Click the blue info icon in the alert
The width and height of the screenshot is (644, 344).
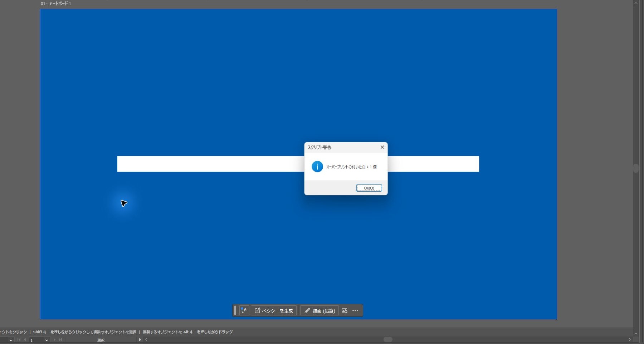click(x=317, y=167)
